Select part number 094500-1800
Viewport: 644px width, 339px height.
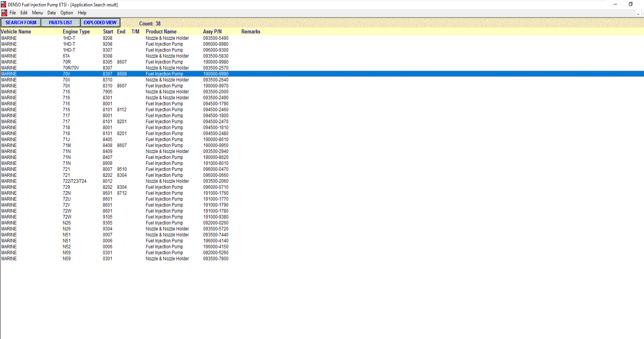[x=216, y=116]
